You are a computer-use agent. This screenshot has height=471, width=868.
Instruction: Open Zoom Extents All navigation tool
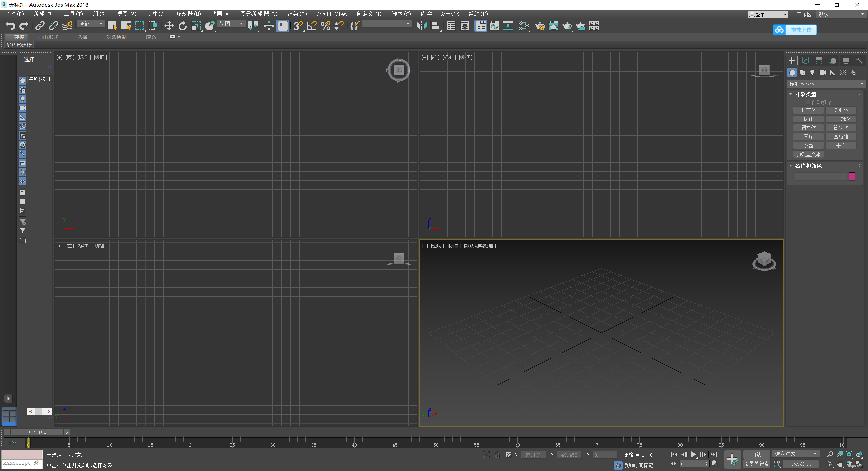(x=859, y=454)
